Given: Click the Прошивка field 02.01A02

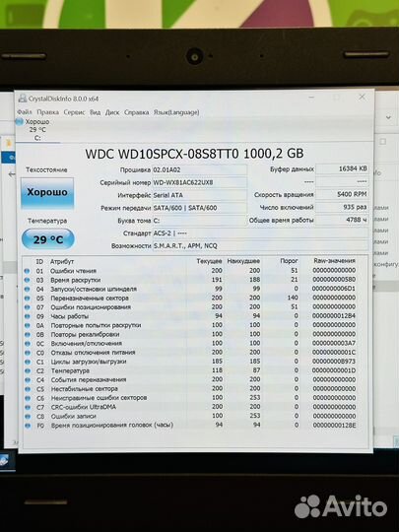Looking at the screenshot, I should (x=199, y=169).
